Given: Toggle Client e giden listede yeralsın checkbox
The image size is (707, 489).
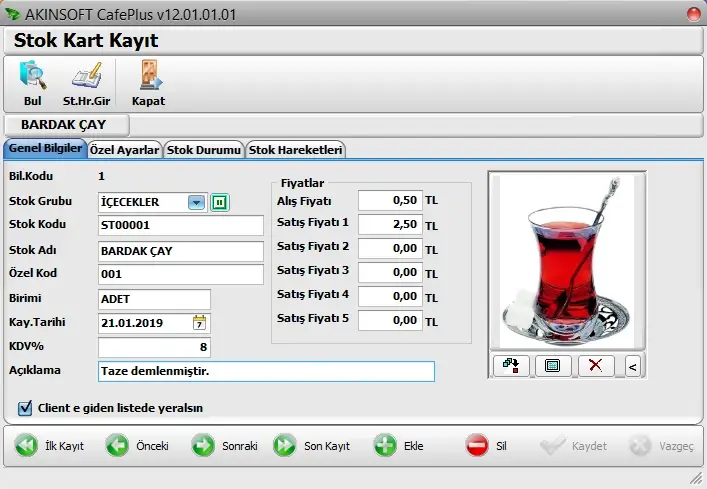Looking at the screenshot, I should pyautogui.click(x=25, y=408).
